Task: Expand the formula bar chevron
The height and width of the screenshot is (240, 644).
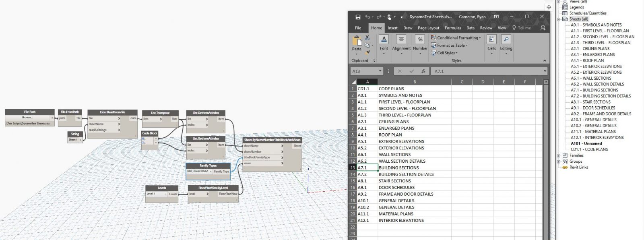Action: [x=545, y=71]
